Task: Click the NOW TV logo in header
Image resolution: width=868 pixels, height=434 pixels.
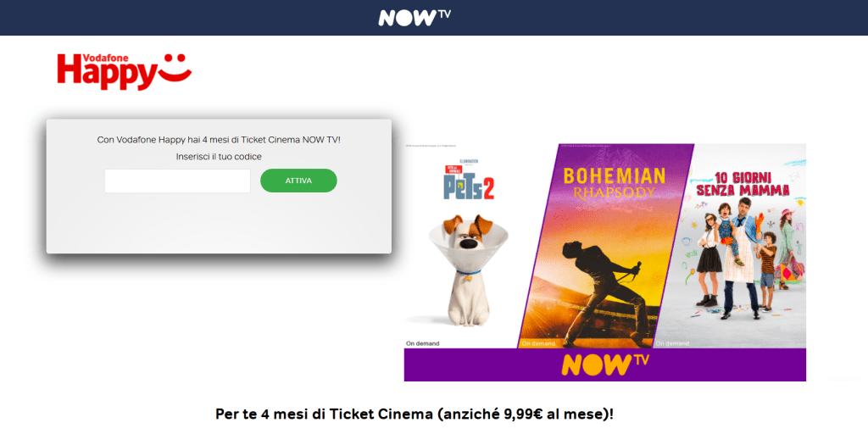Action: point(415,17)
